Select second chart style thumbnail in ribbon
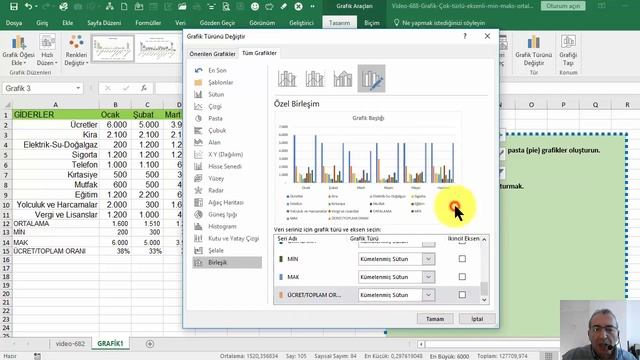 click(x=157, y=49)
